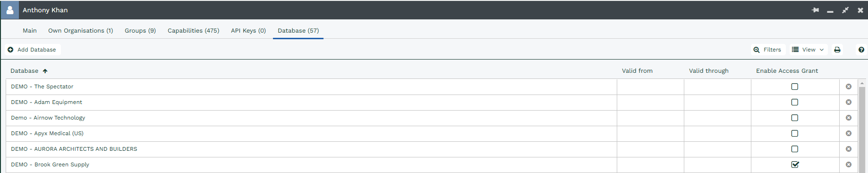This screenshot has width=868, height=173.
Task: Expand the View dropdown
Action: 808,50
